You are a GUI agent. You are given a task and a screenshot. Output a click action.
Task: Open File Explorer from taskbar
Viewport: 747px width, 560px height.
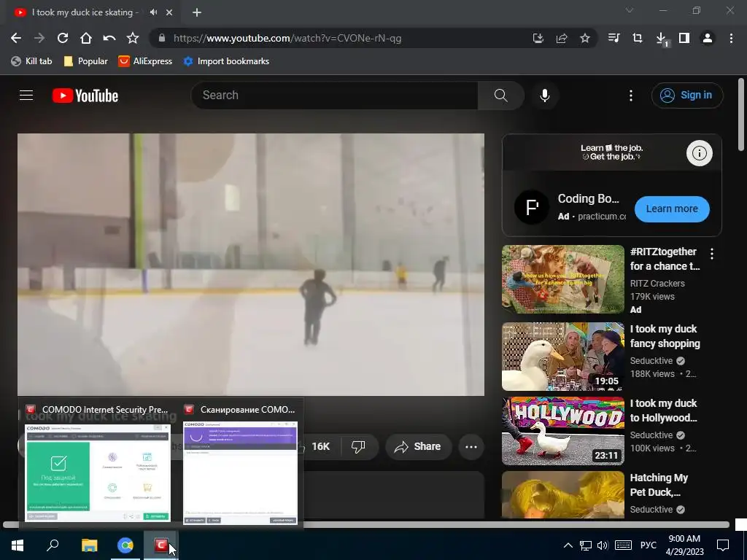89,545
